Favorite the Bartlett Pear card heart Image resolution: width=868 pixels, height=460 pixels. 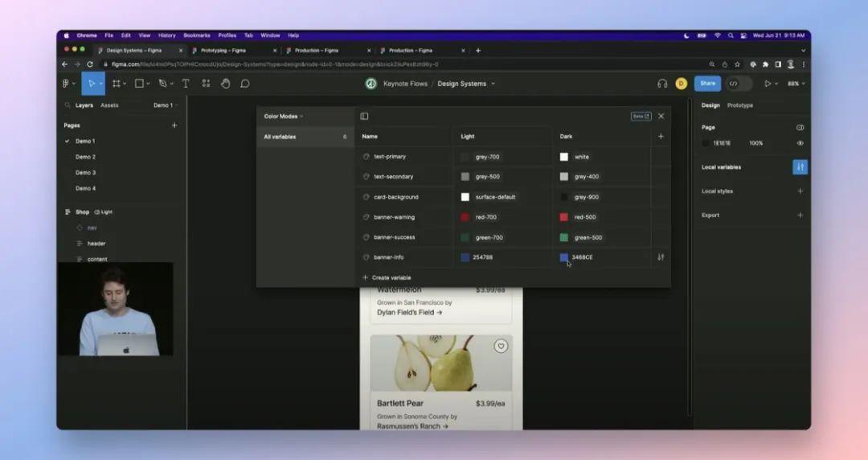501,347
